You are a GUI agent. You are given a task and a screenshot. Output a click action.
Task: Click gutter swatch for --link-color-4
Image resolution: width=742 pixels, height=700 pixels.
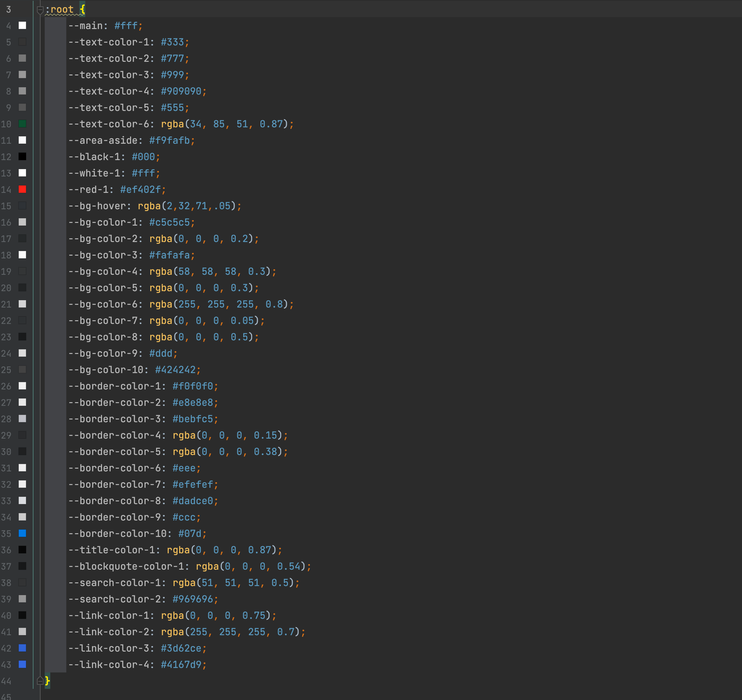22,664
